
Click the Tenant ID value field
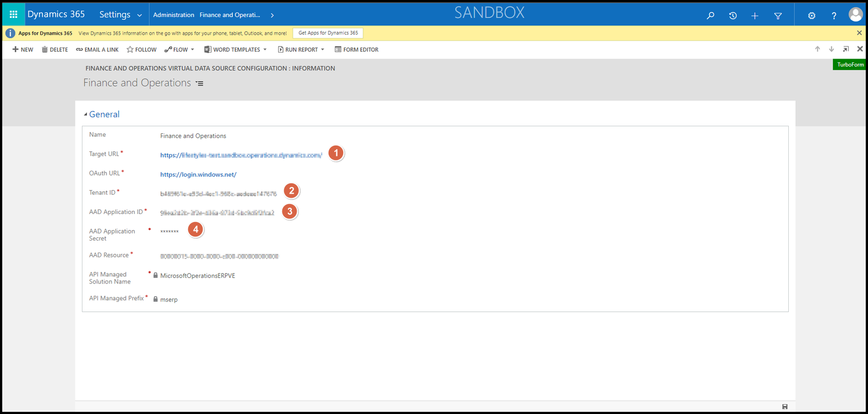click(218, 193)
